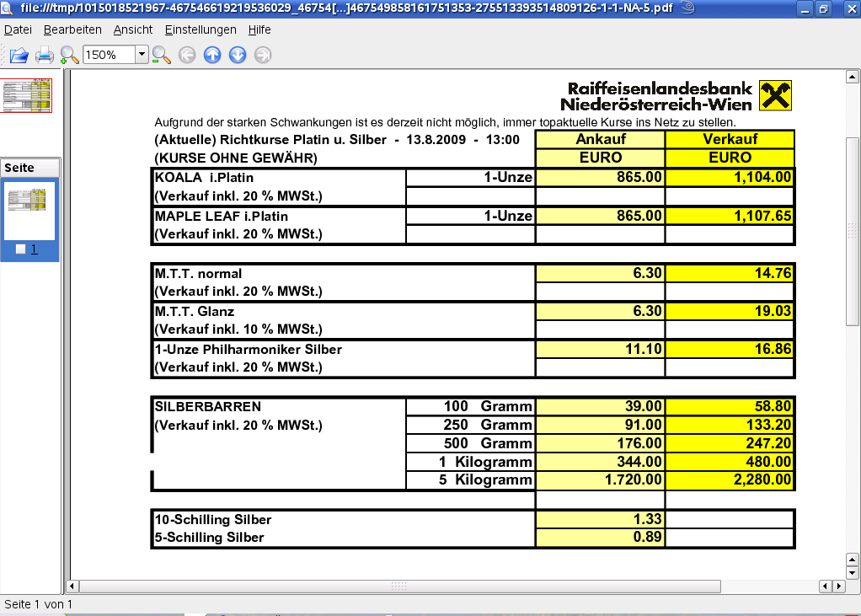The width and height of the screenshot is (861, 616).
Task: Click the 11.10 Ankauf value
Action: coord(644,349)
